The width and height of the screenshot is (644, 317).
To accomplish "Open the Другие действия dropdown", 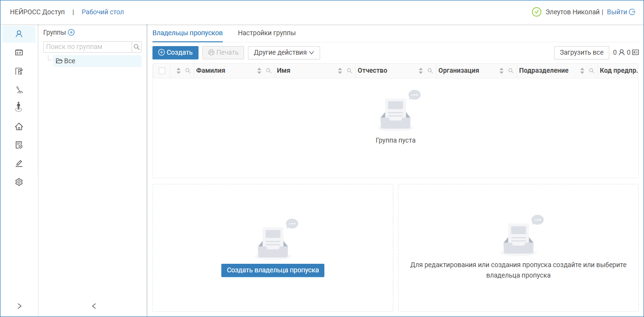I will [x=284, y=53].
